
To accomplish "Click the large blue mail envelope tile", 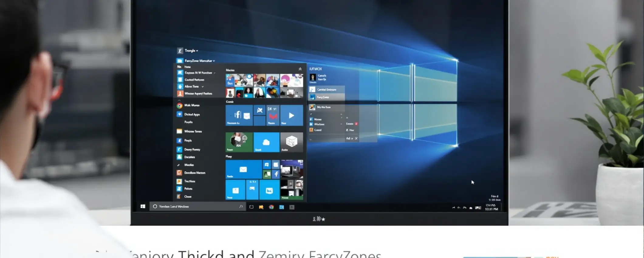I will click(x=243, y=169).
